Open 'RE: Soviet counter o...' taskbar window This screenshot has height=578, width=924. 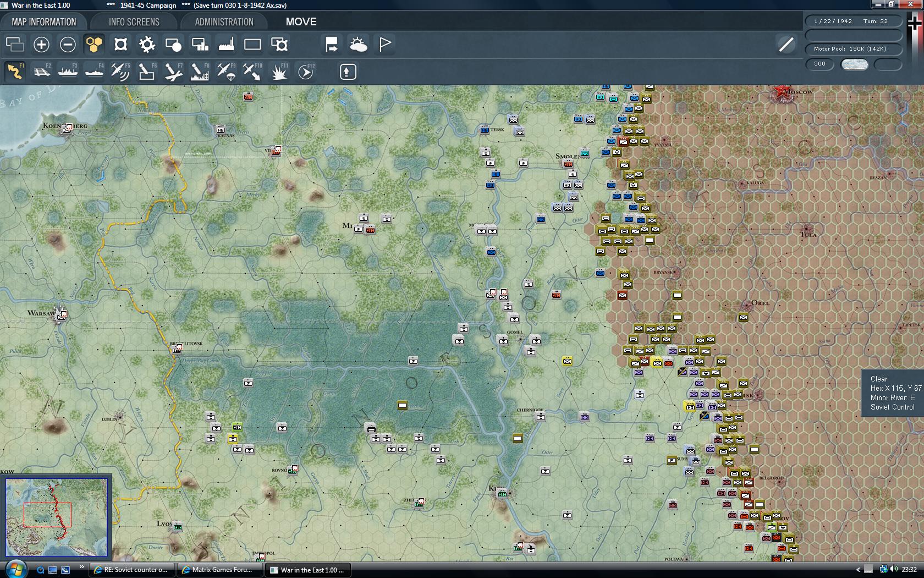tap(133, 570)
